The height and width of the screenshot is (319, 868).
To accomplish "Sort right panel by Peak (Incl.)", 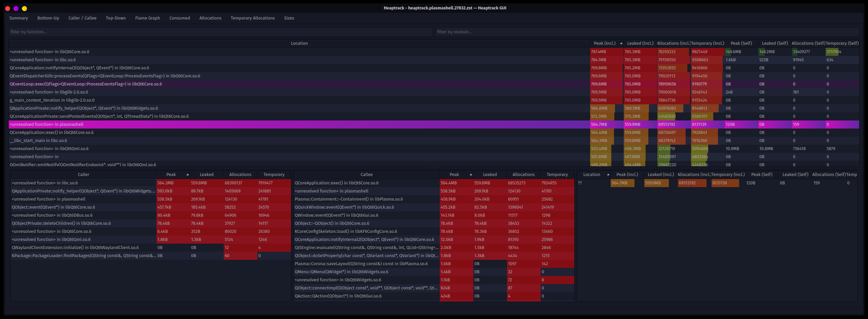I will 627,175.
